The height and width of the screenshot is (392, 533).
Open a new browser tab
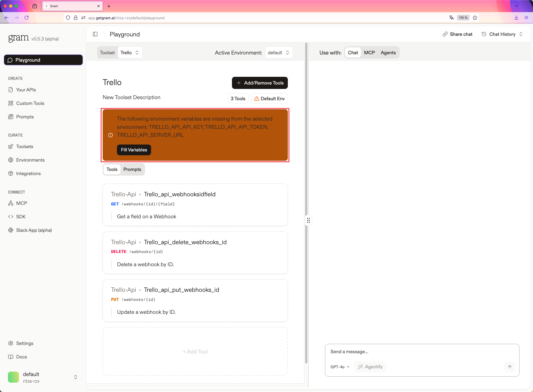tap(109, 6)
